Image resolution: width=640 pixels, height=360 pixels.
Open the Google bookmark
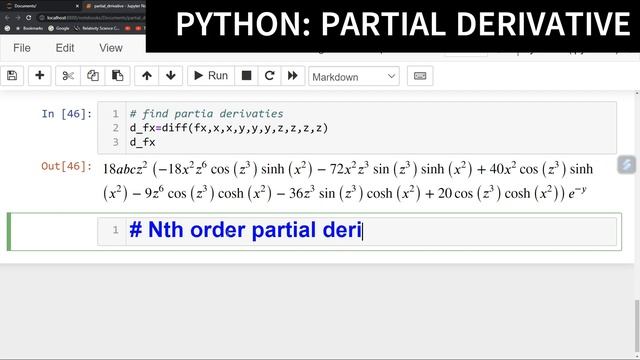(59, 28)
